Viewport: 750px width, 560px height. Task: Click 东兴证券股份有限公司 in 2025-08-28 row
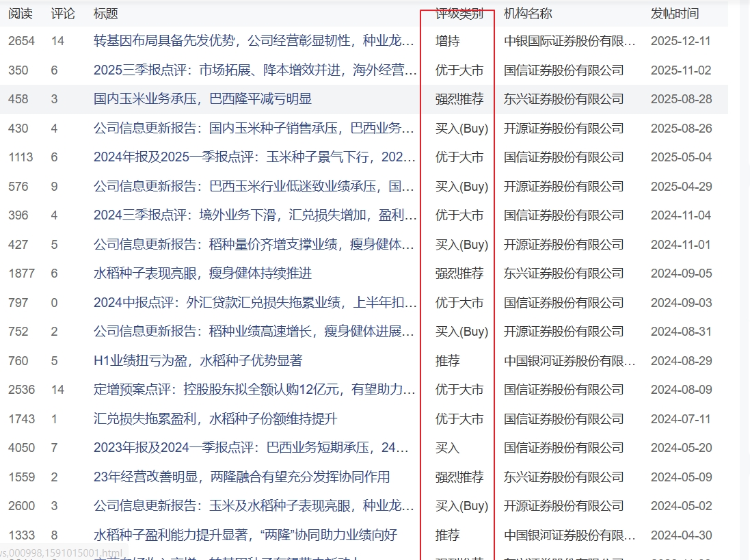[x=563, y=99]
